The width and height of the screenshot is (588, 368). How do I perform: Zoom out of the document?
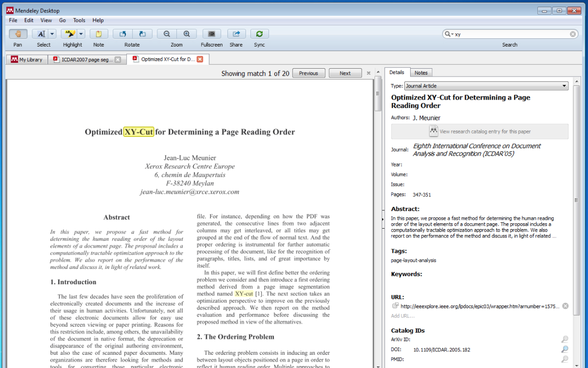click(167, 34)
